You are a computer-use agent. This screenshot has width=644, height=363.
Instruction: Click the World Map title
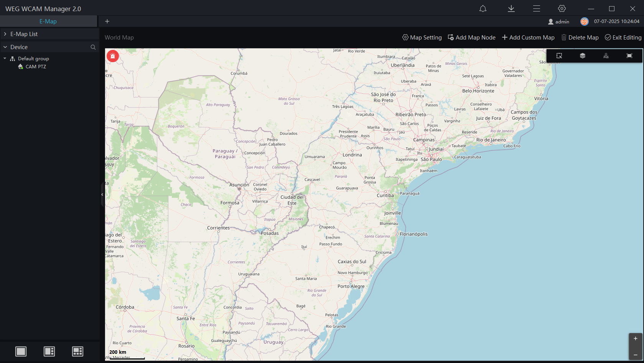click(x=119, y=38)
